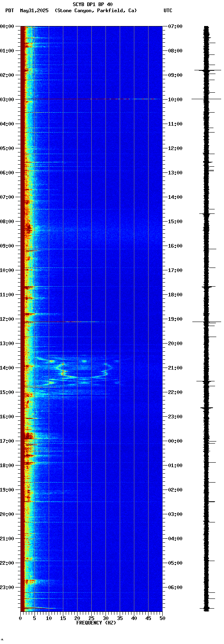The image size is (224, 644).
Task: Click the PDT time label 12:00
Action: tap(7, 319)
